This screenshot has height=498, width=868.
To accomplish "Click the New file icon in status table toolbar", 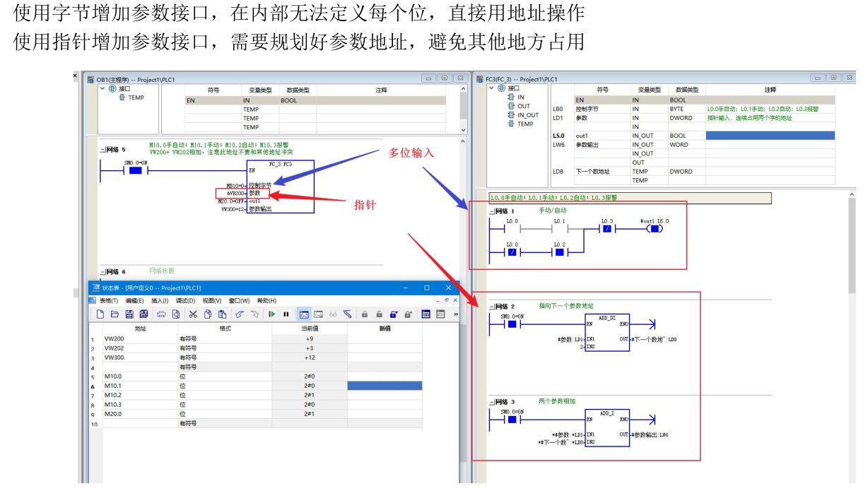I will (x=100, y=314).
